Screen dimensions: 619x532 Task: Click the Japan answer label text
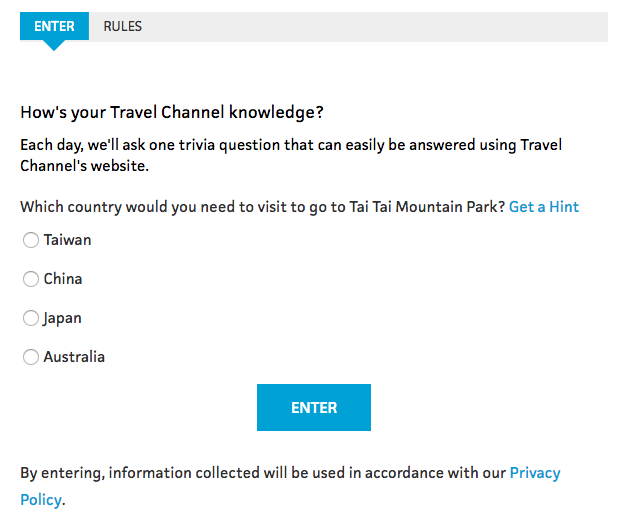(62, 318)
